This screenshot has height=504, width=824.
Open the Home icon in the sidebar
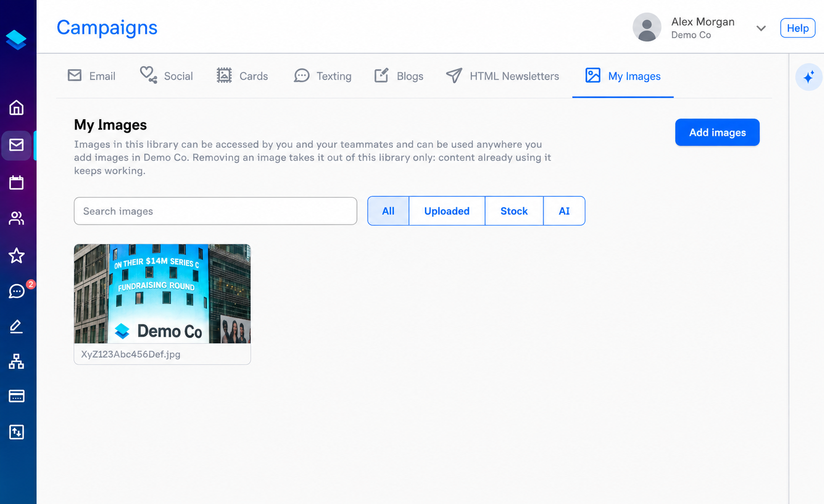tap(16, 107)
